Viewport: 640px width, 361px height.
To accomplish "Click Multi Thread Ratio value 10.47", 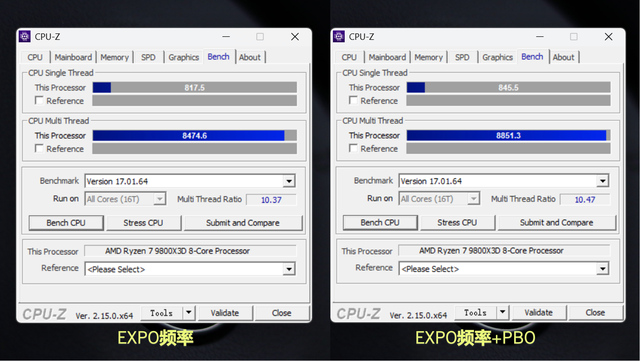I will (x=585, y=199).
